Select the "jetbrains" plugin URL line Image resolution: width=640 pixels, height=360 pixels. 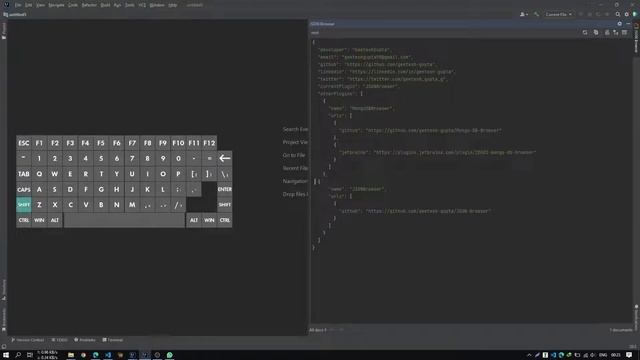click(x=438, y=152)
